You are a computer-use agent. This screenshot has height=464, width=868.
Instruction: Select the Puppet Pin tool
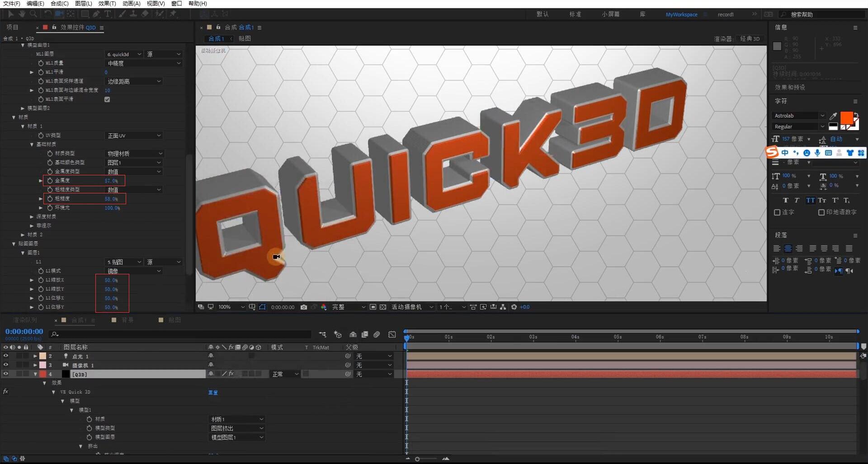(x=173, y=14)
